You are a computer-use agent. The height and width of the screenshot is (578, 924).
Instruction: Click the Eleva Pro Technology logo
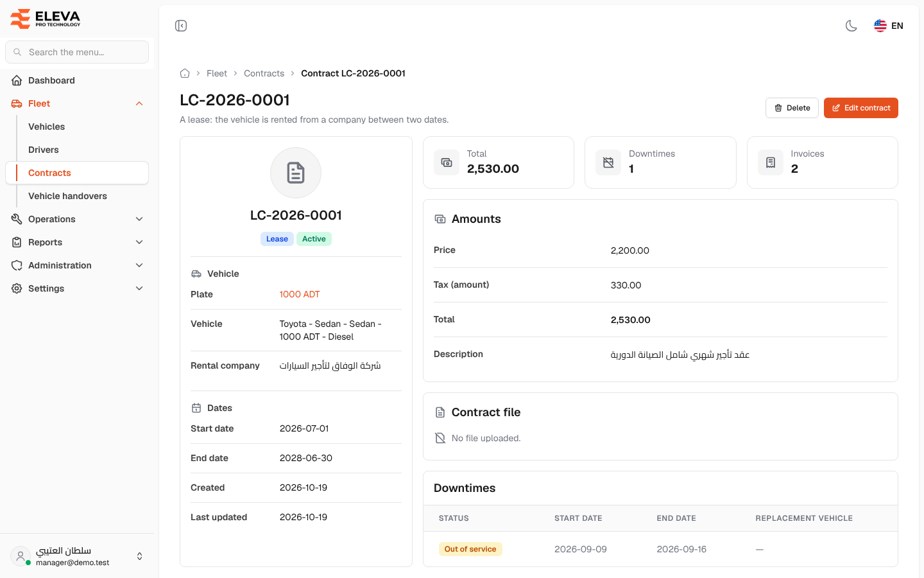46,19
